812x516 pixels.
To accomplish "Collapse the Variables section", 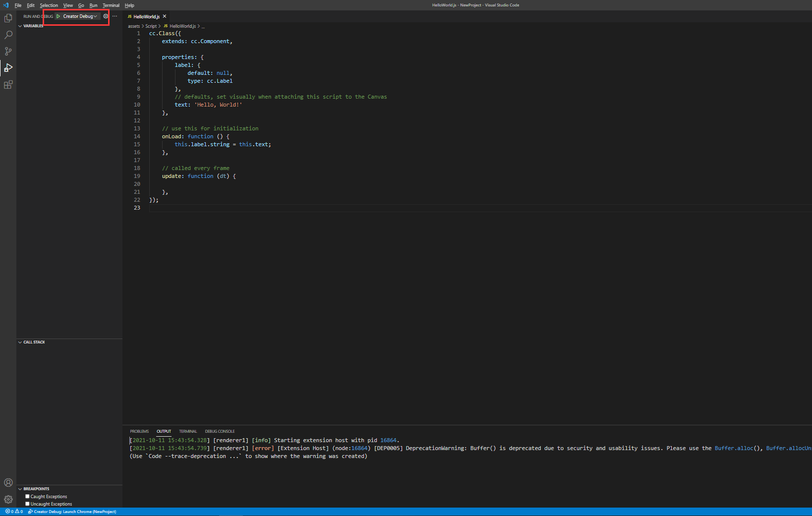I will pos(33,26).
